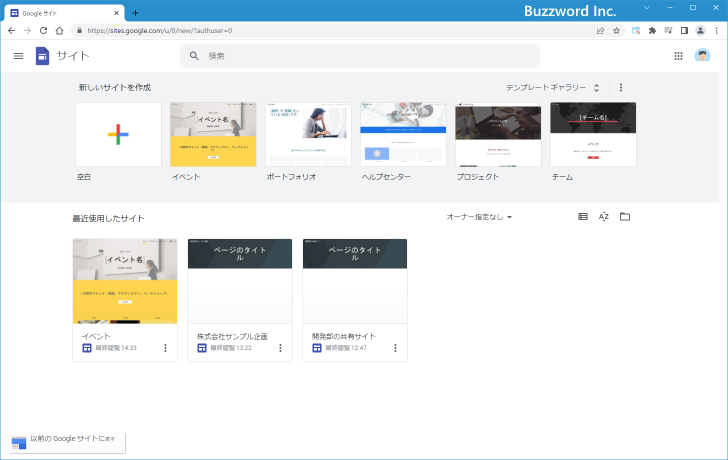728x460 pixels.
Task: Open a new browser tab
Action: [136, 13]
